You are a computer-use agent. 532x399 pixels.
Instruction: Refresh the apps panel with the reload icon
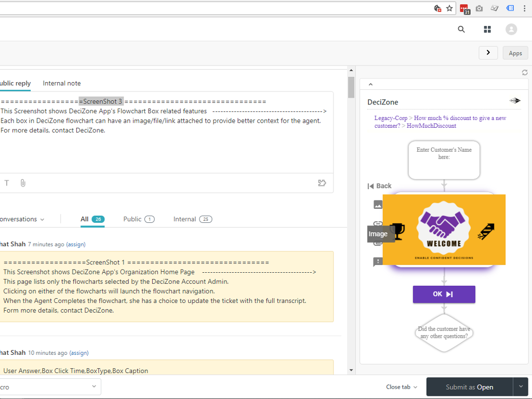tap(525, 73)
